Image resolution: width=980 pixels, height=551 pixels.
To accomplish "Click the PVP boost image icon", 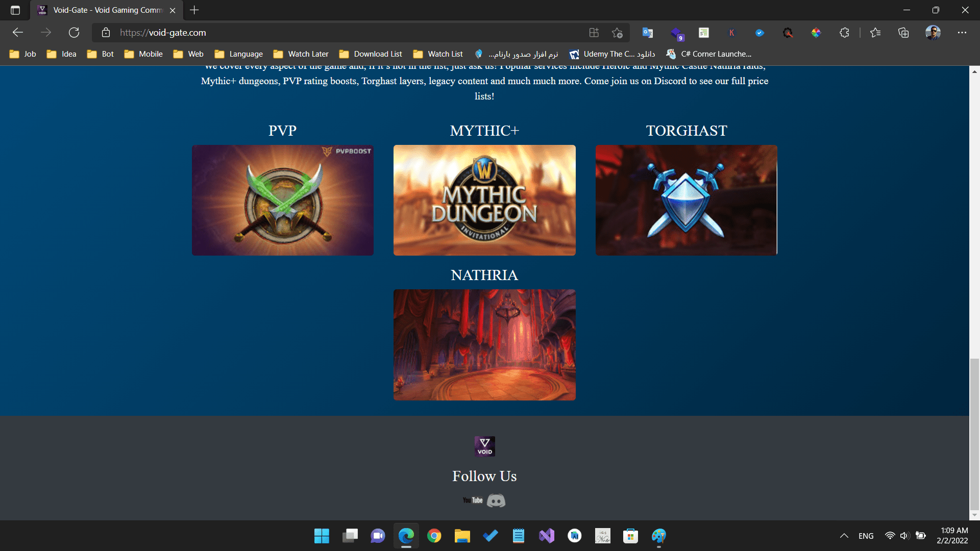I will pyautogui.click(x=283, y=200).
